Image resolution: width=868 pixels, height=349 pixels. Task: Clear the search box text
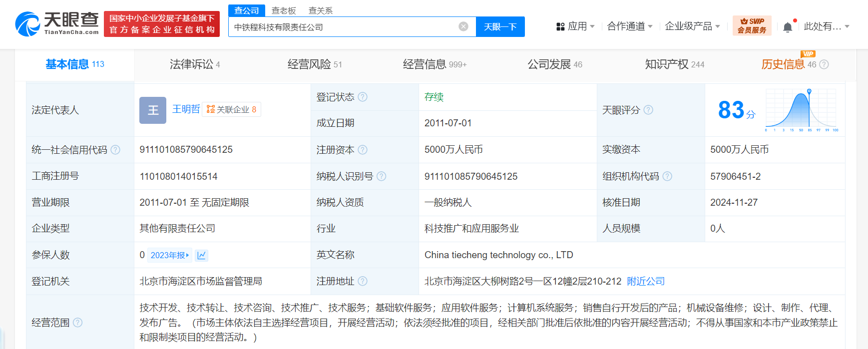(x=463, y=26)
